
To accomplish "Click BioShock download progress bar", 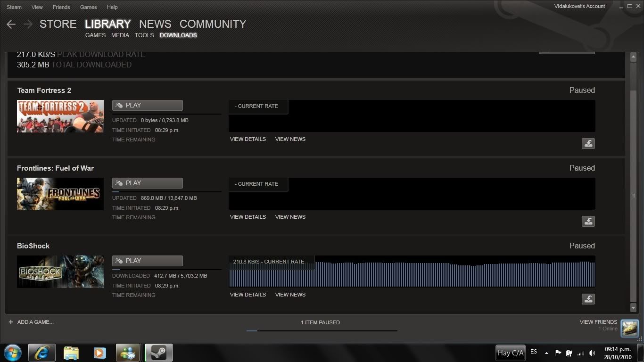I will click(x=166, y=270).
